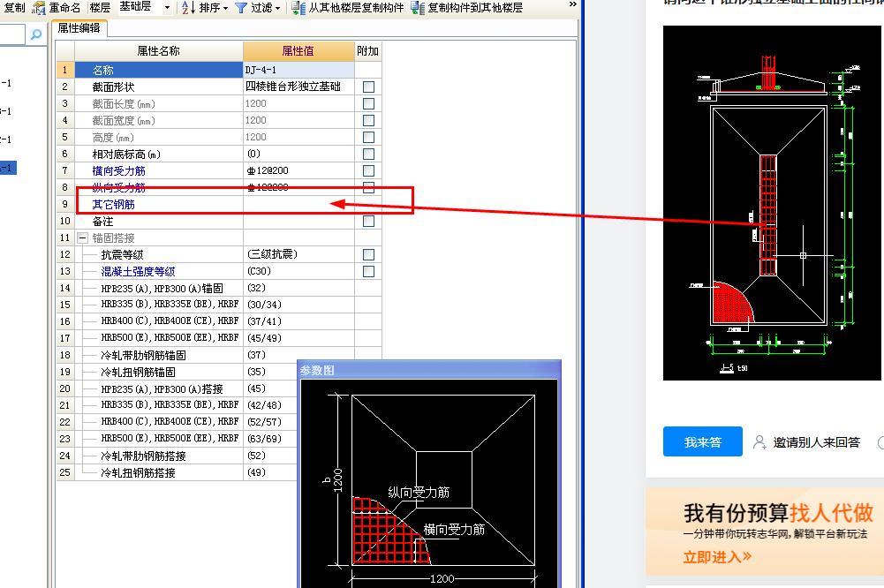Collapse the 锚固搭接 tree section
The image size is (884, 588).
81,237
